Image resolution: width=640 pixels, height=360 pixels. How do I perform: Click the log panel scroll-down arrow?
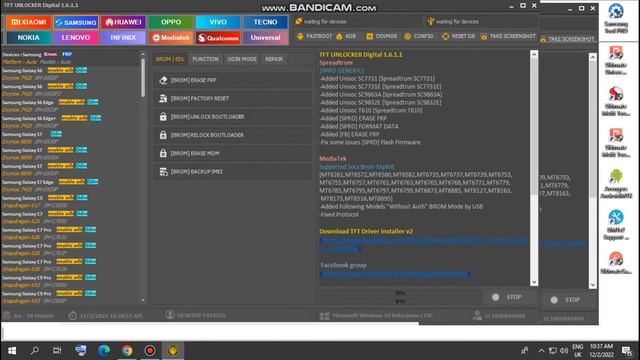534,282
